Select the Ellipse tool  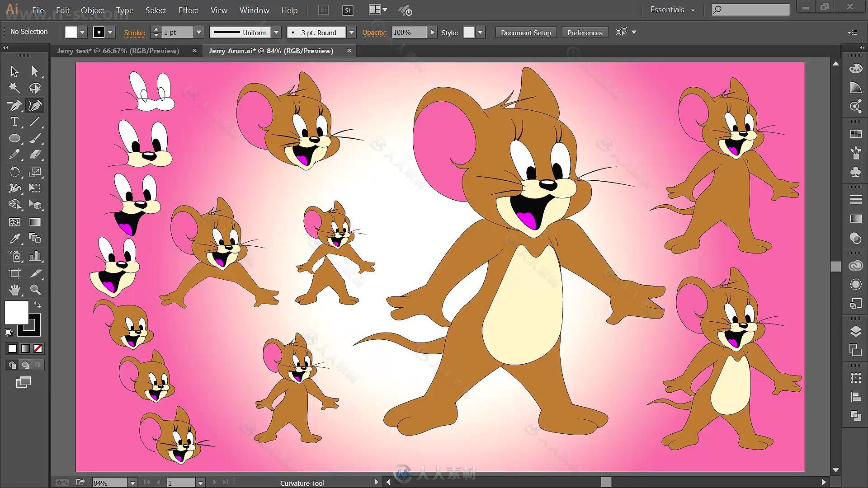(x=14, y=138)
